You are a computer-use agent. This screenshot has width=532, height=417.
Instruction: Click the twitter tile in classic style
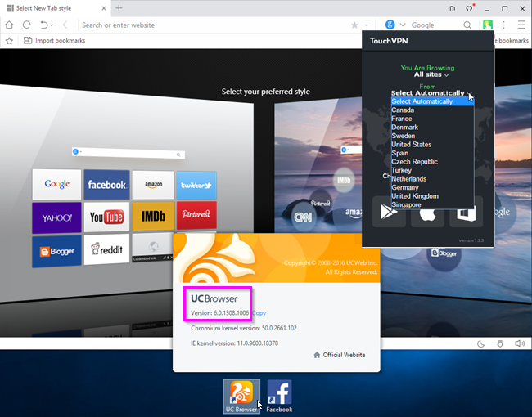196,185
